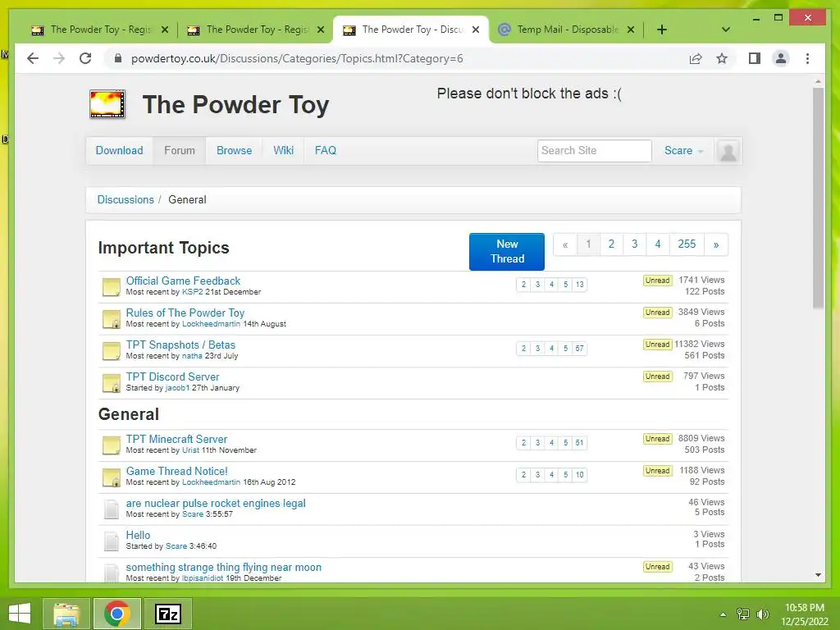This screenshot has height=630, width=840.
Task: Open Chrome three-dot menu
Action: [x=807, y=58]
